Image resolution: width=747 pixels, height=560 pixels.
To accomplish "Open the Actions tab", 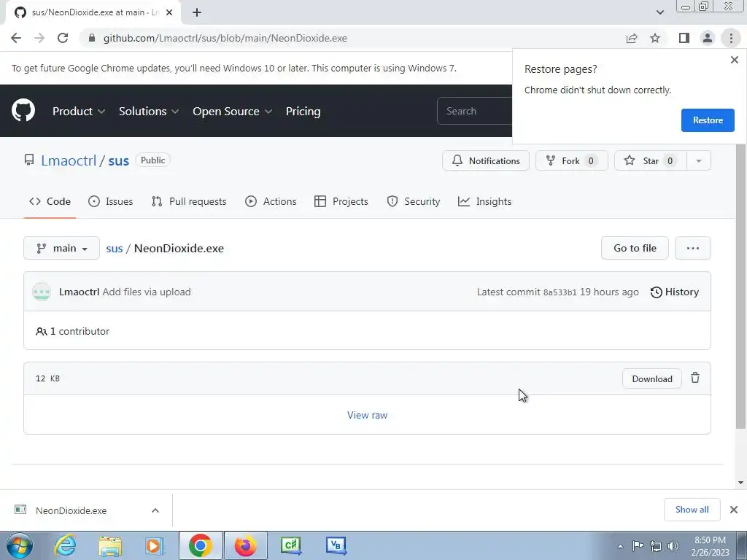I will point(271,201).
